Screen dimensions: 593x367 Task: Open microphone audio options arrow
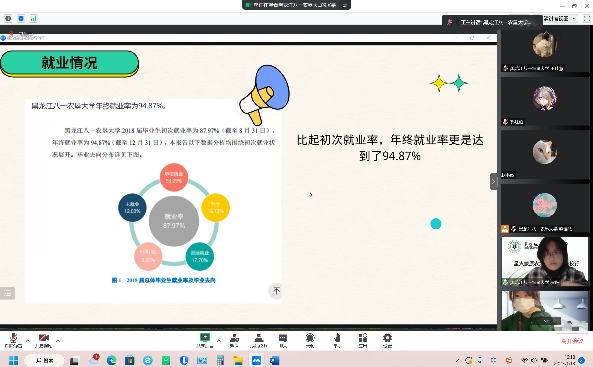[x=28, y=341]
